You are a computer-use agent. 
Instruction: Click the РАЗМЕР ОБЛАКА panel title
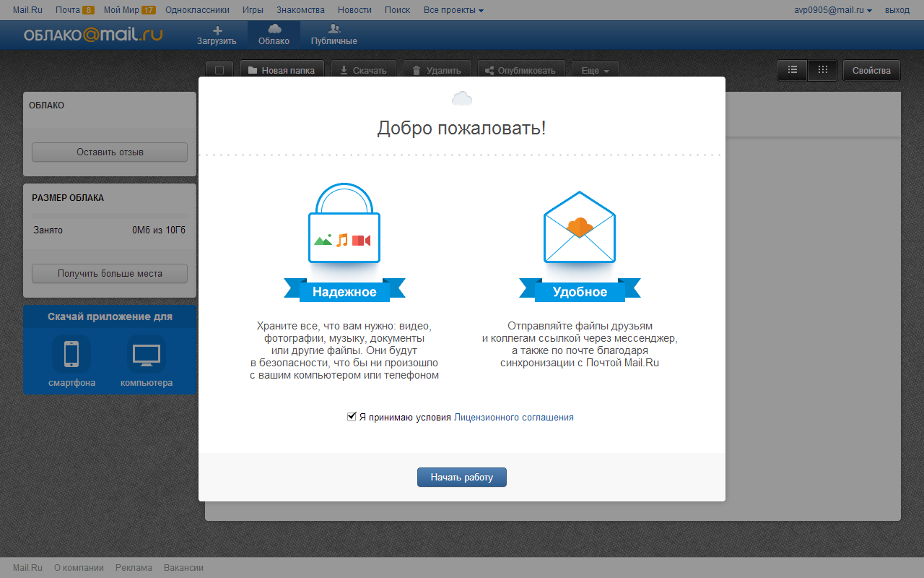point(68,198)
